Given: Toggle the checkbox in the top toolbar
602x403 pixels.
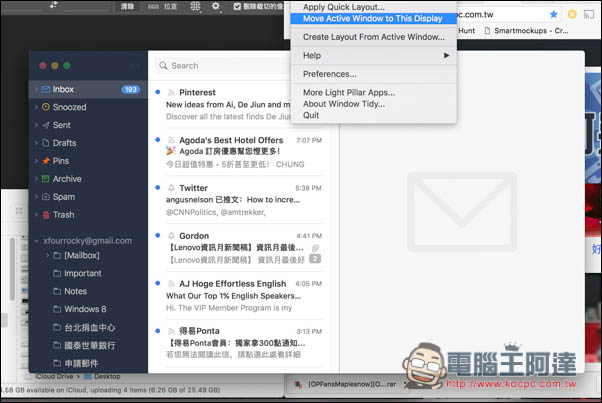Looking at the screenshot, I should [x=237, y=6].
